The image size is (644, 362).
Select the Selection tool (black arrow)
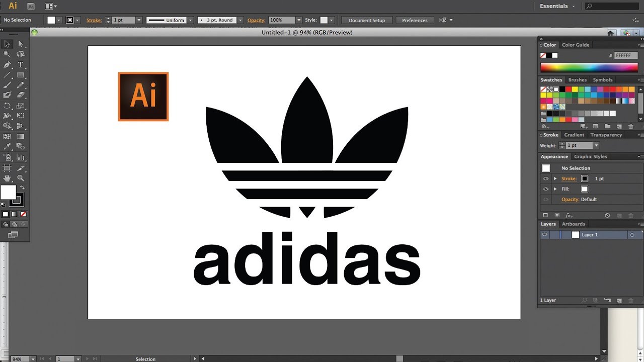coord(7,44)
